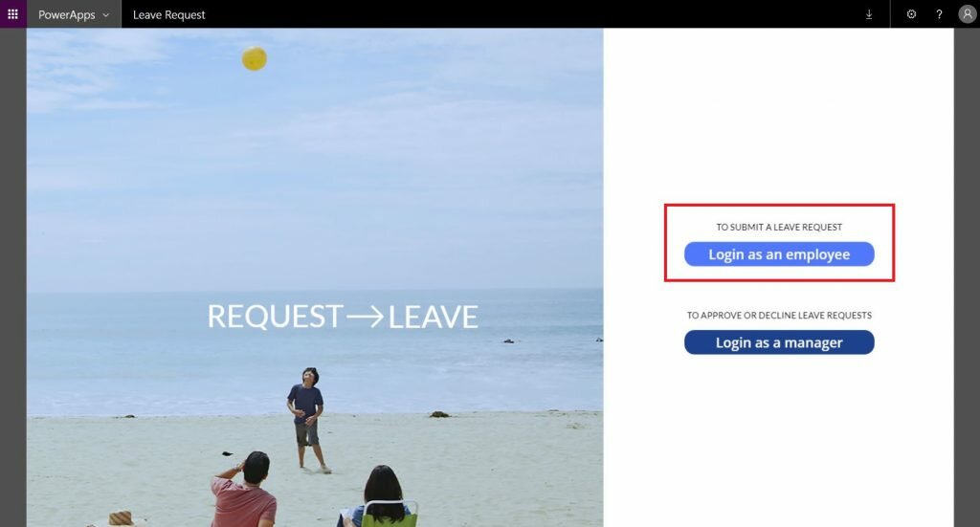Click the yellow ball in the sky
The height and width of the screenshot is (527, 980).
(x=255, y=58)
